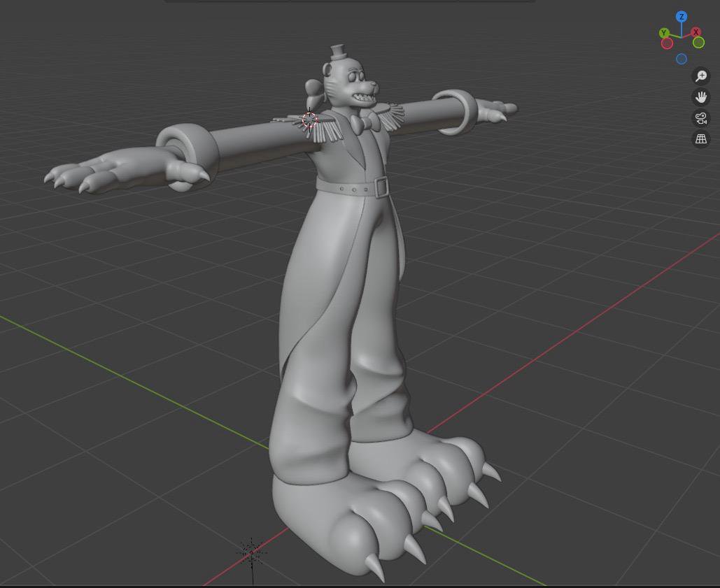Click the character's belt buckle
Viewport: 720px width, 588px height.
click(381, 187)
